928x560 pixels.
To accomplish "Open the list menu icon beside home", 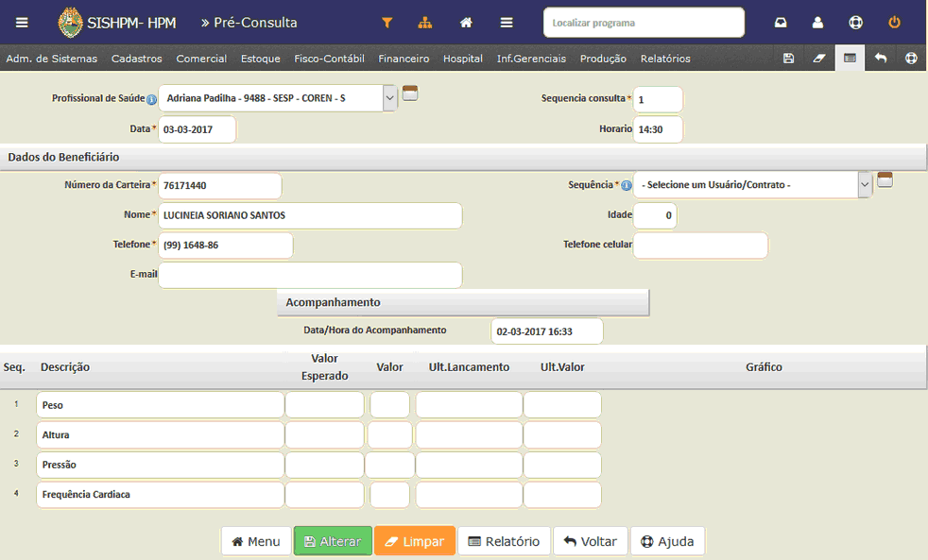I will tap(507, 23).
